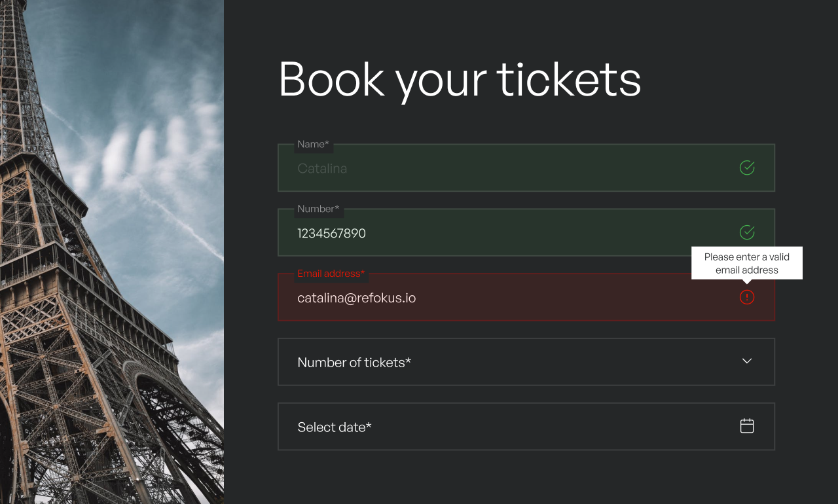Expand the Number of tickets chevron arrow

[x=747, y=361]
